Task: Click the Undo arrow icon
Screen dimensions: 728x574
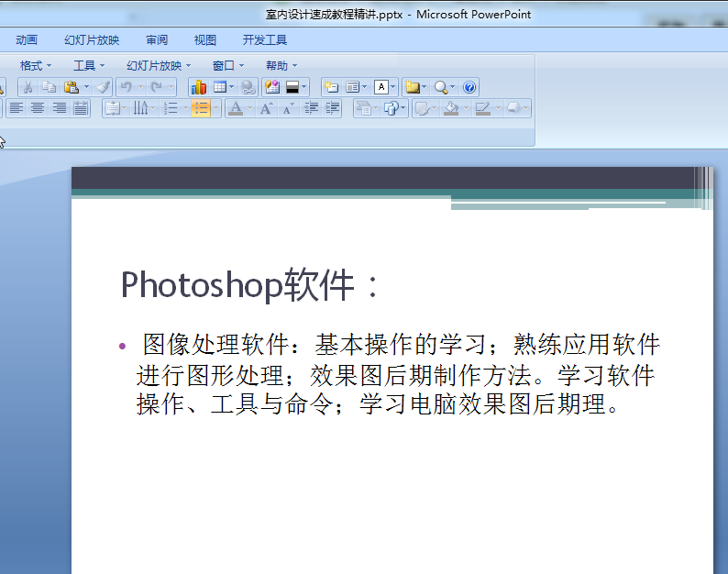Action: click(127, 87)
